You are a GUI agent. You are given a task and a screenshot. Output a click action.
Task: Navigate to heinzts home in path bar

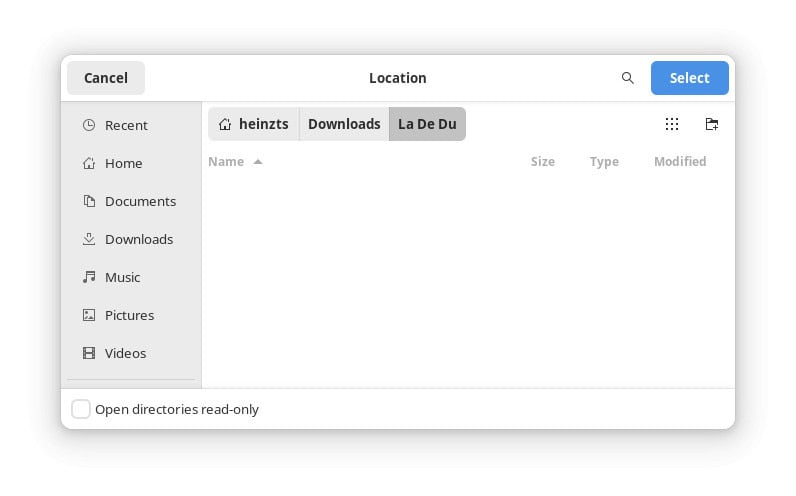tap(254, 124)
